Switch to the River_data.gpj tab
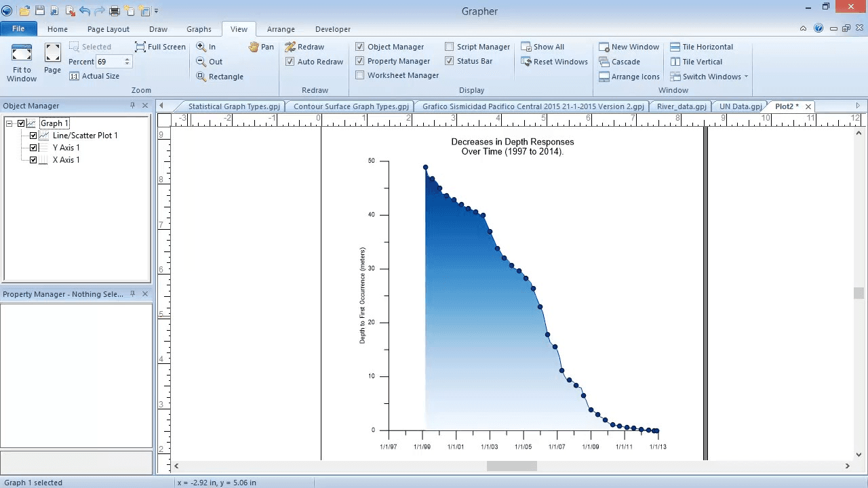The height and width of the screenshot is (488, 868). 681,106
